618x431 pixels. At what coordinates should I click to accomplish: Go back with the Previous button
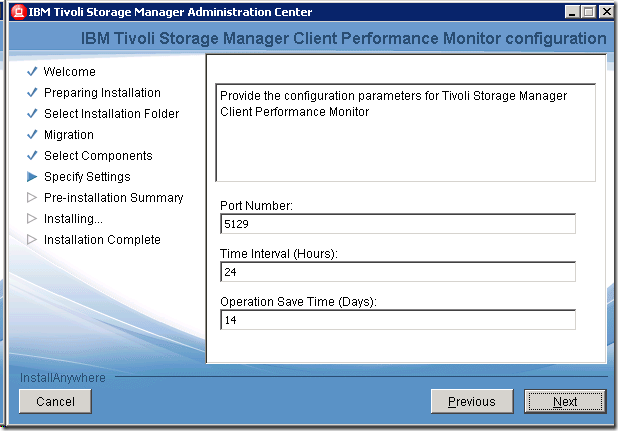click(471, 402)
